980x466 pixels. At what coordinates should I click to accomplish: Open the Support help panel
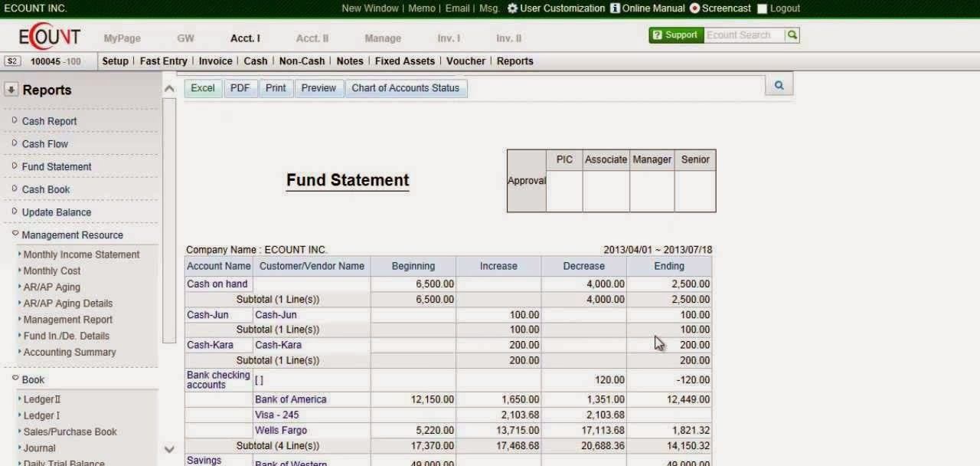click(675, 34)
